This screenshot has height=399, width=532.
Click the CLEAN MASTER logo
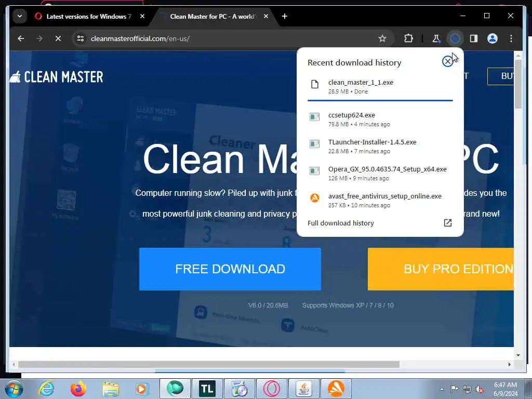point(56,77)
